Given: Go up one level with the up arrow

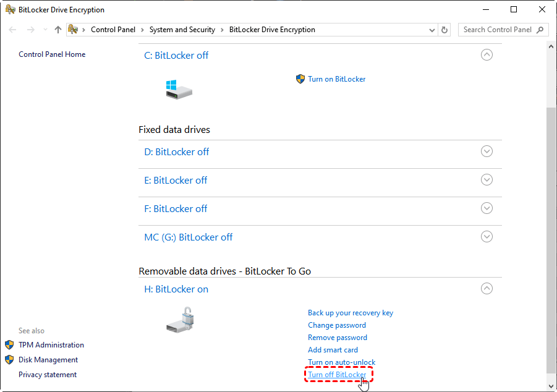Looking at the screenshot, I should 58,30.
